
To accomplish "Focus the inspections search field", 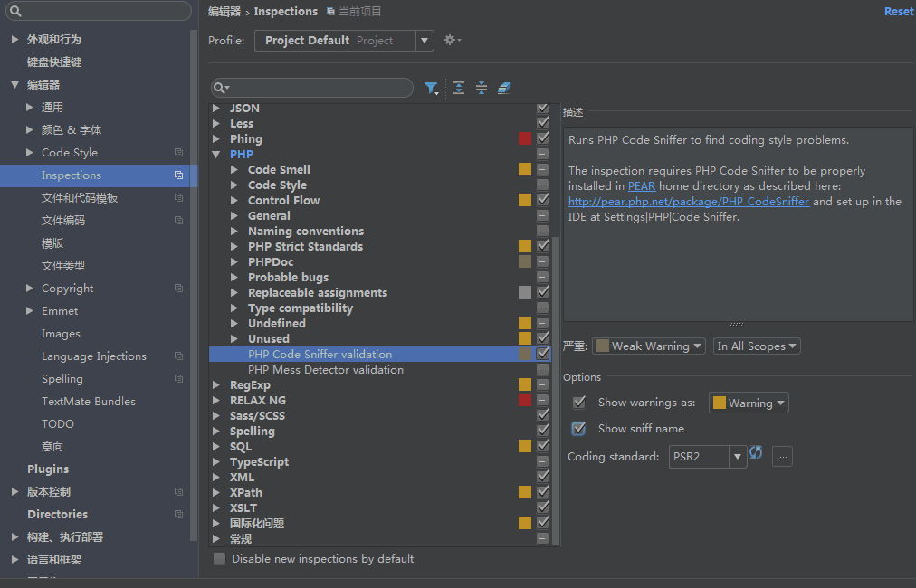I will (x=312, y=88).
